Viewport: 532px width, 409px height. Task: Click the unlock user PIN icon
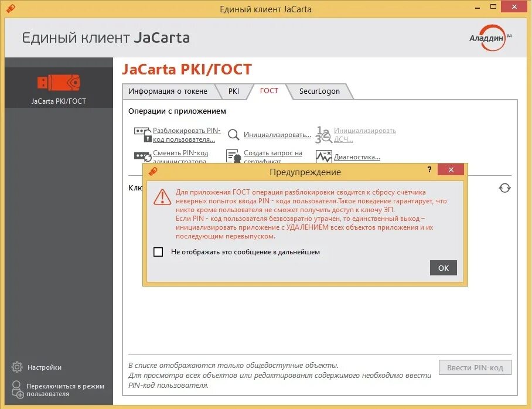pyautogui.click(x=142, y=135)
